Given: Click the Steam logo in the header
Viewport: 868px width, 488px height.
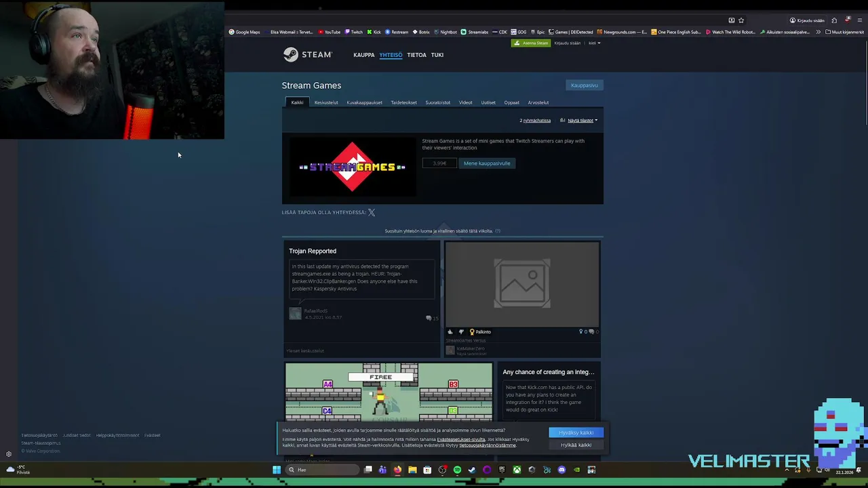Looking at the screenshot, I should (308, 55).
